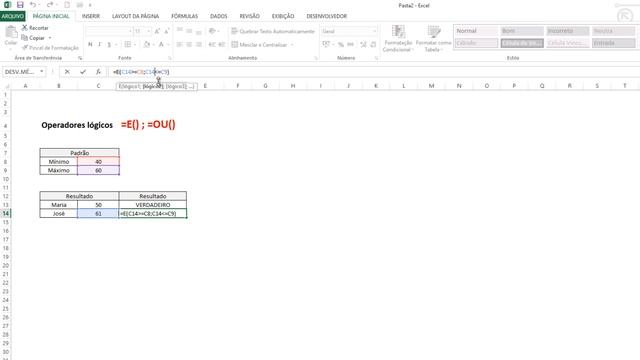Decrease cell indent
The width and height of the screenshot is (640, 360).
pos(212,44)
